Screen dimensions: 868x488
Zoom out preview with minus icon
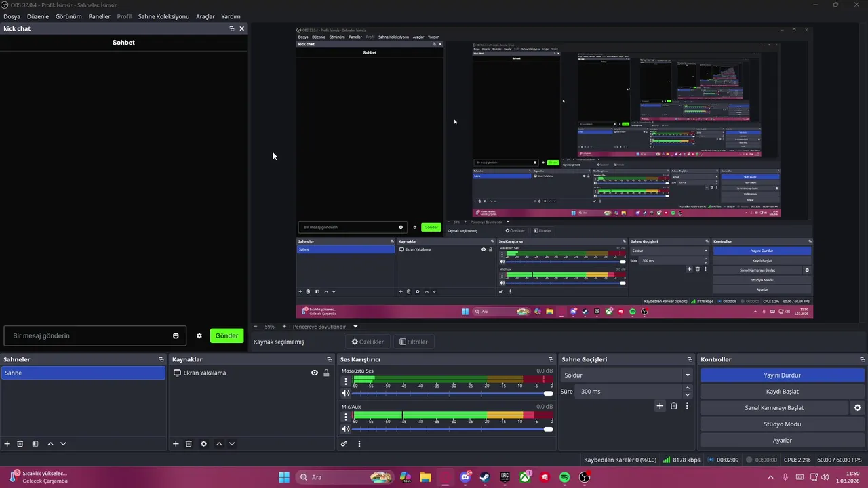click(256, 327)
